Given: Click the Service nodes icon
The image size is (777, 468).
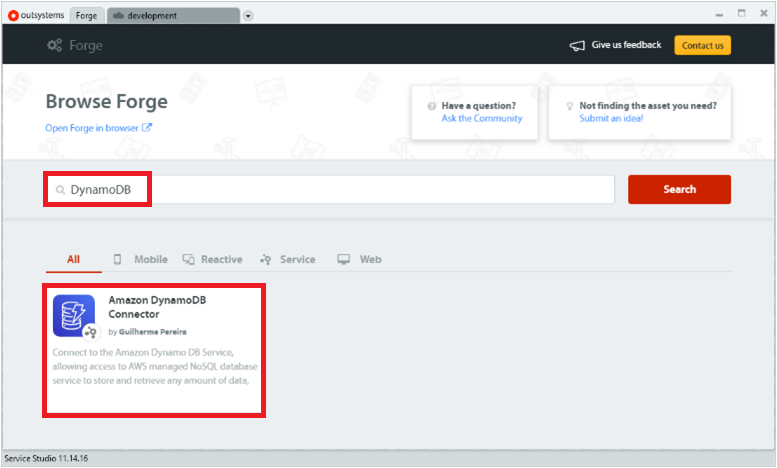Looking at the screenshot, I should (x=266, y=259).
